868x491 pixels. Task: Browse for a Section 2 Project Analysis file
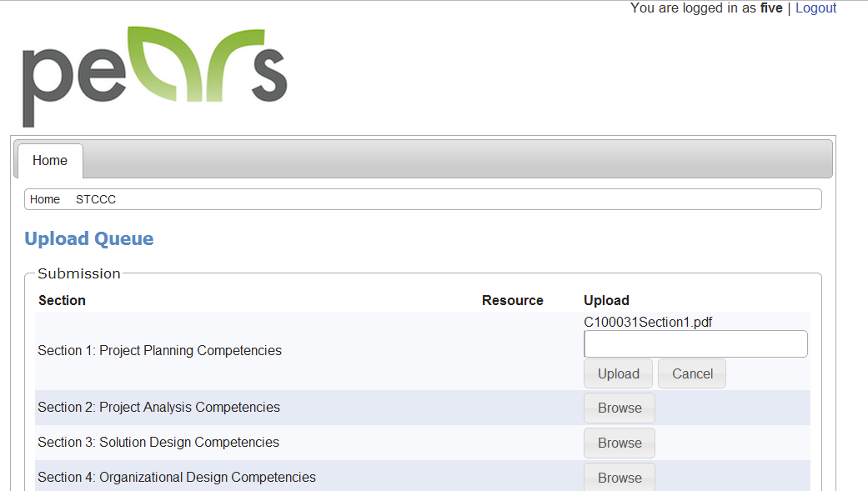pyautogui.click(x=619, y=408)
